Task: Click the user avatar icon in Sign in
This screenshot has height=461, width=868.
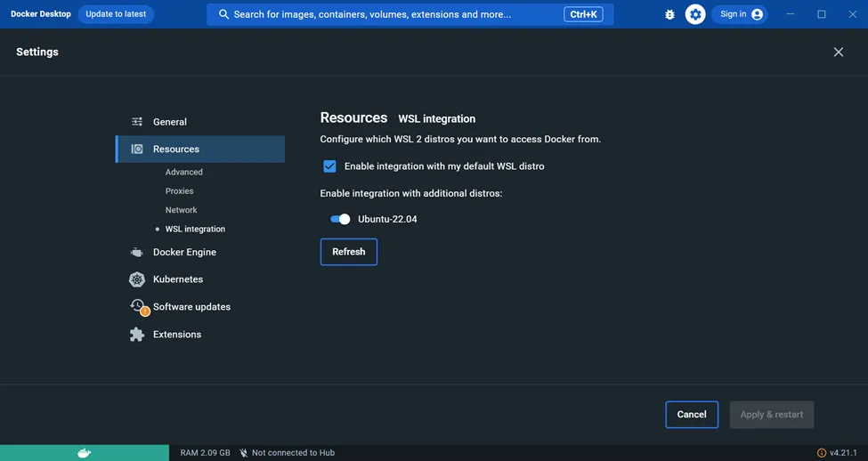Action: click(758, 14)
